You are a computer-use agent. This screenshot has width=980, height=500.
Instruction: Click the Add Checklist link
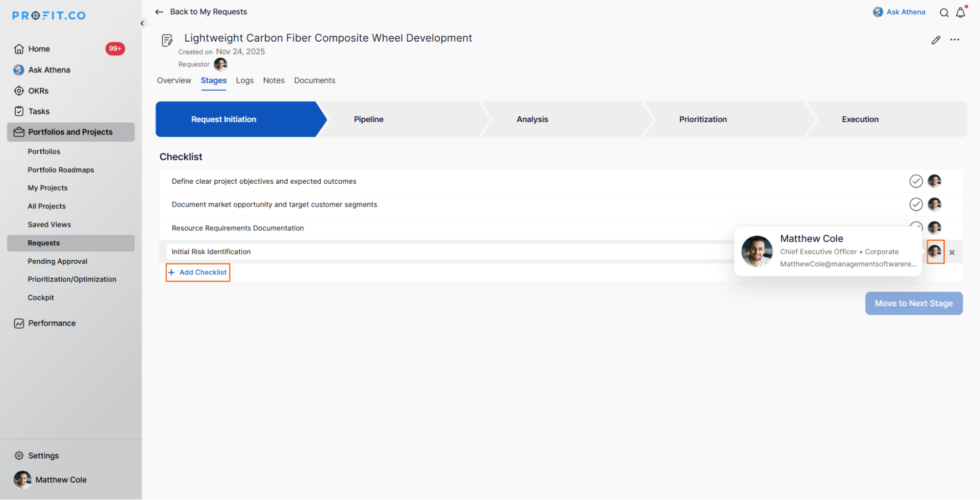[x=198, y=273]
